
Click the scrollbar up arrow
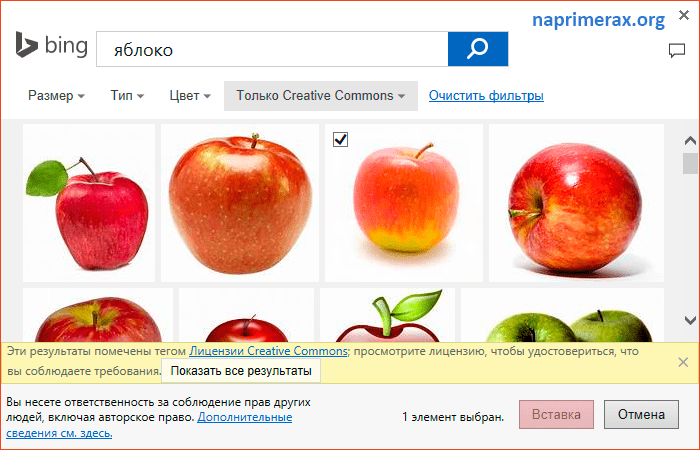[690, 141]
